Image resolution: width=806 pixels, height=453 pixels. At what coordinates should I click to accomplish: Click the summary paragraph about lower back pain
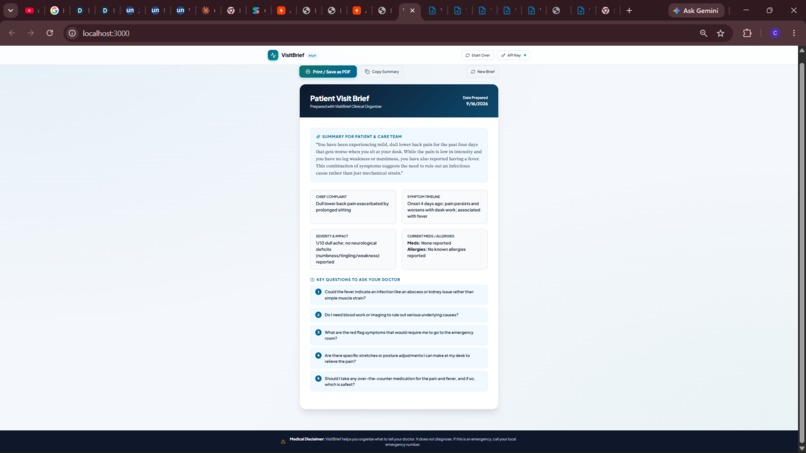click(399, 159)
